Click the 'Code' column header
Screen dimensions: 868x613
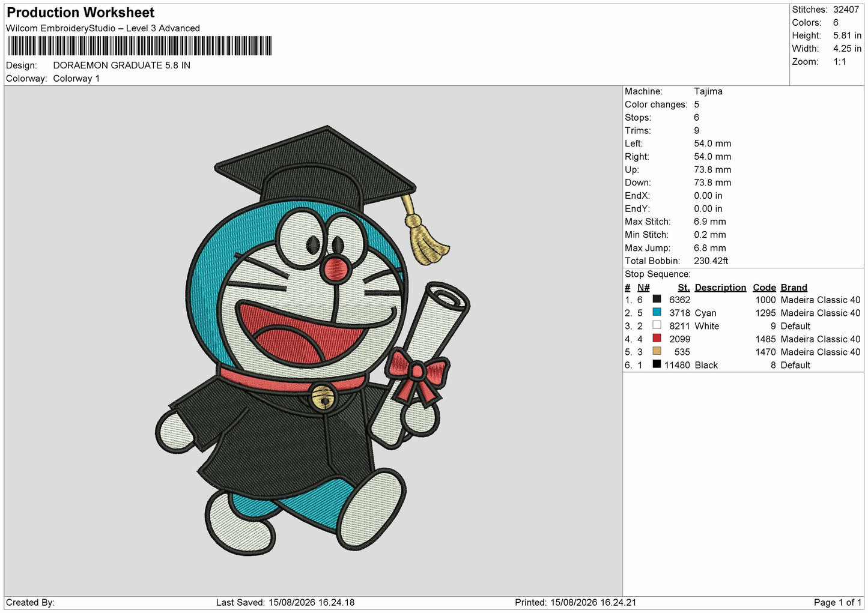pos(764,288)
